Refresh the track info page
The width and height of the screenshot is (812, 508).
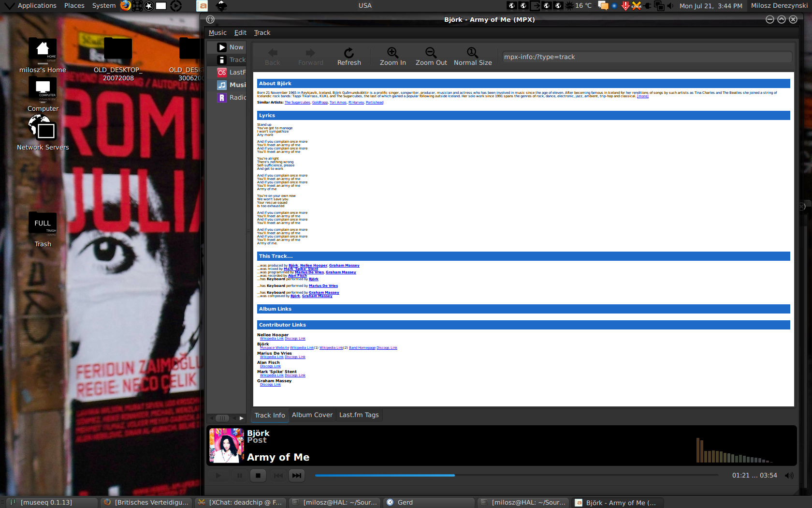click(x=349, y=57)
